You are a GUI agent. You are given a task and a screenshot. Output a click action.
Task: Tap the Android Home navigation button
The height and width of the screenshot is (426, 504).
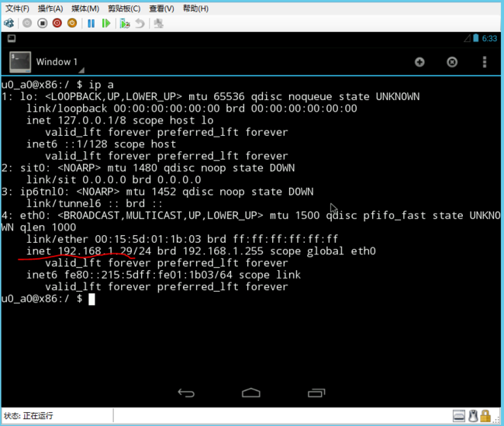[251, 393]
